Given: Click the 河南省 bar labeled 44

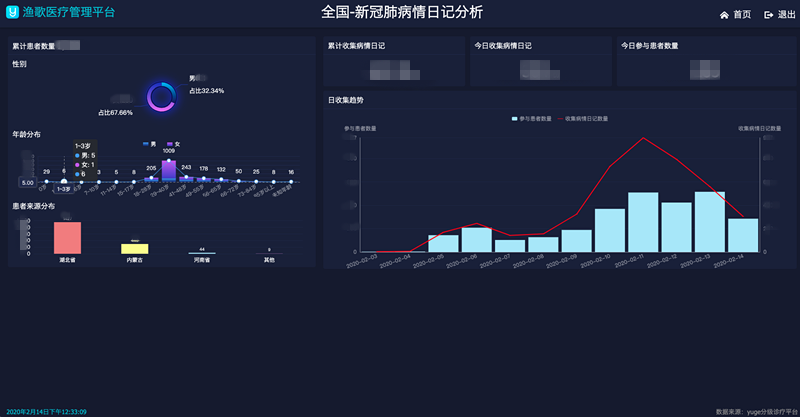Looking at the screenshot, I should click(x=202, y=253).
